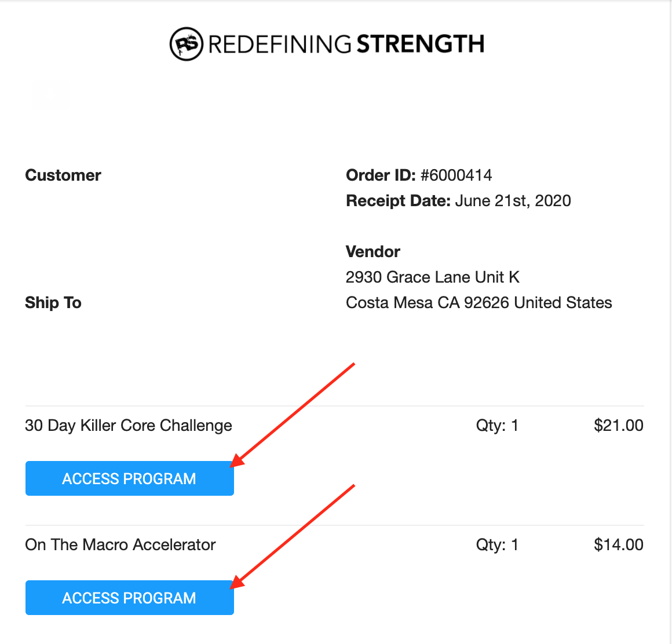
Task: Select the order number #6000414
Action: click(x=456, y=175)
